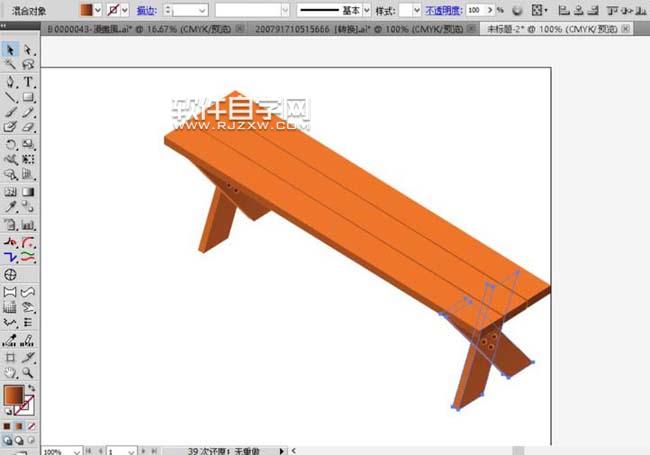
Task: Go to the previous artboard
Action: click(99, 451)
